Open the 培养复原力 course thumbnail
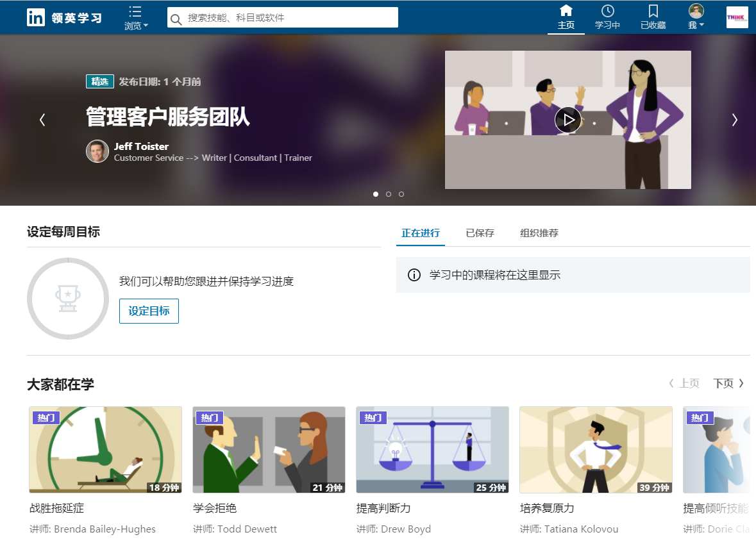 tap(596, 450)
